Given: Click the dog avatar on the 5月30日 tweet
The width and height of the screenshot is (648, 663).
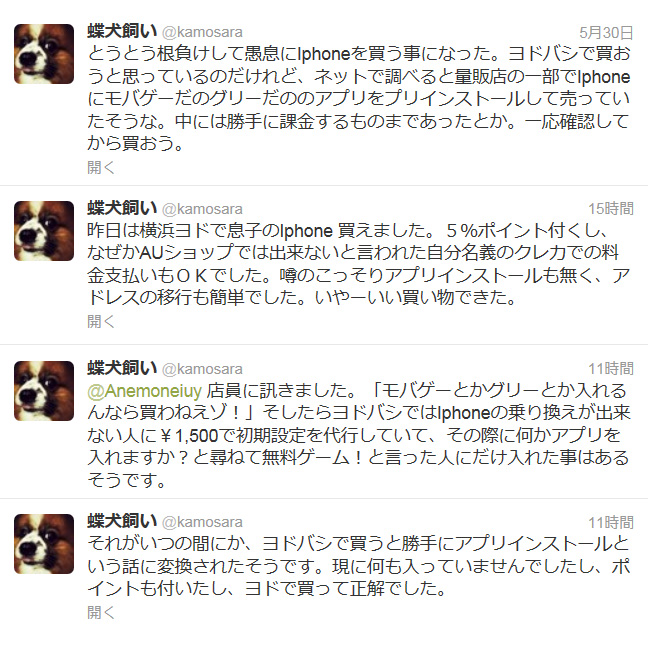Looking at the screenshot, I should 44,54.
